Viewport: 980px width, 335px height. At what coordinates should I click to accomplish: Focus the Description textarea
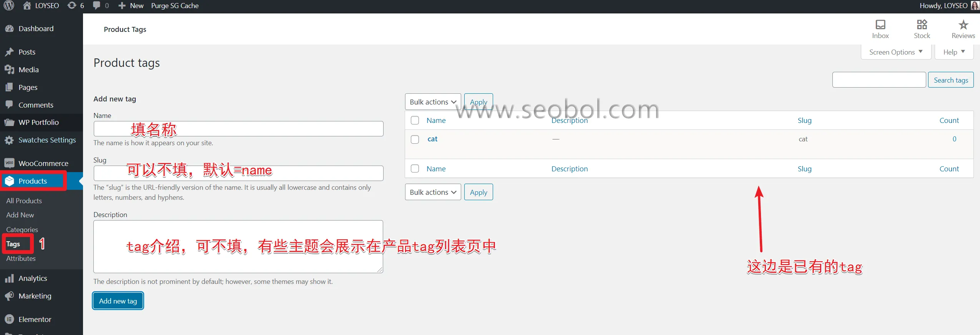238,247
